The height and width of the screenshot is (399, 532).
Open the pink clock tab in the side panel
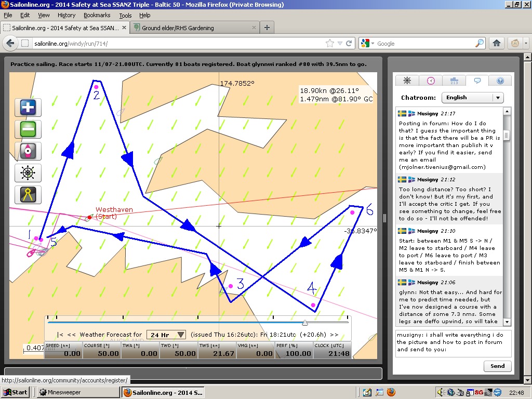click(x=431, y=81)
